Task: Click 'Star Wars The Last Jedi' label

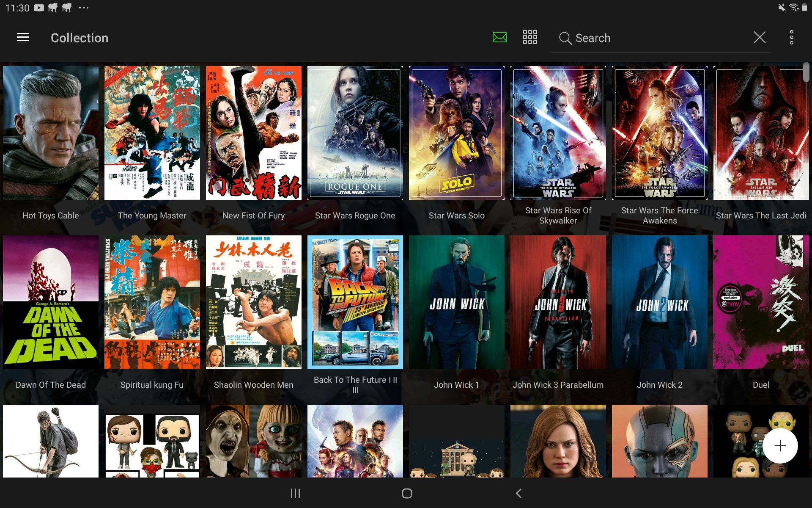Action: click(761, 215)
